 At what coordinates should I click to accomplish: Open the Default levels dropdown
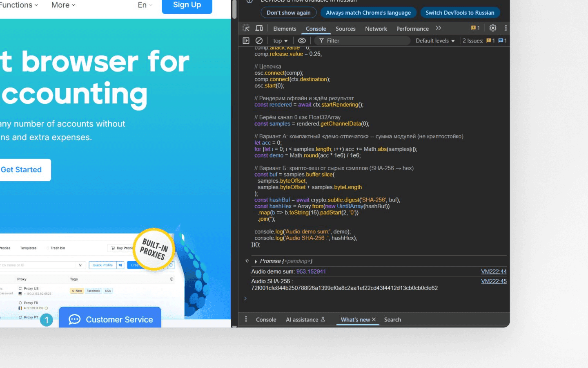[x=435, y=40]
